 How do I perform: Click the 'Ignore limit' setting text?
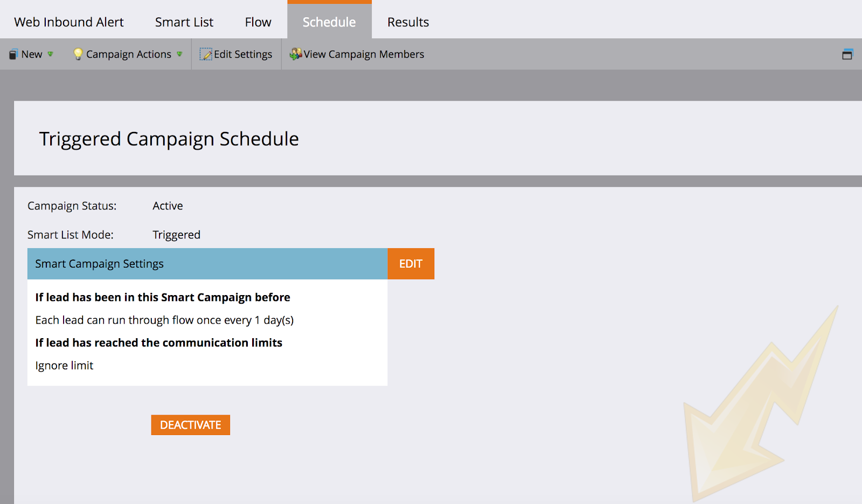pos(64,366)
